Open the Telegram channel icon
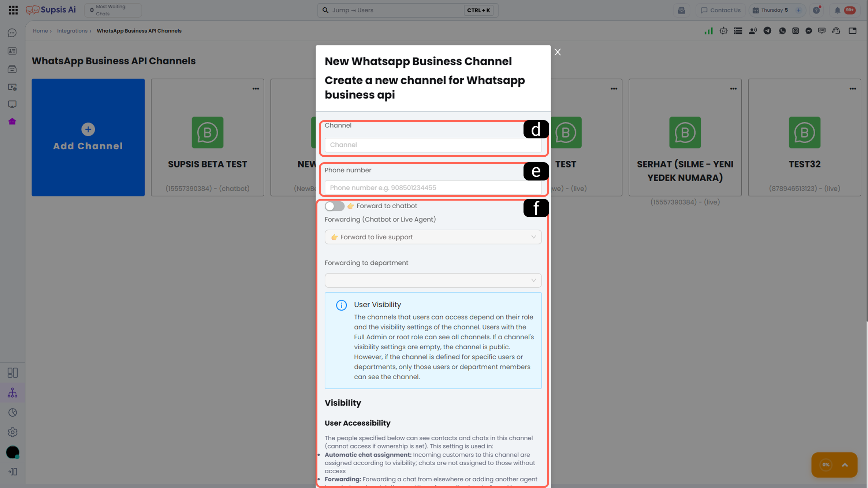This screenshot has width=868, height=488. (x=767, y=31)
